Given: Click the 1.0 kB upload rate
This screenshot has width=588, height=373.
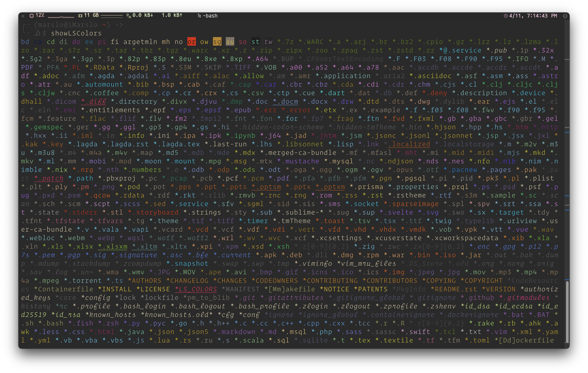Looking at the screenshot, I should tap(172, 15).
